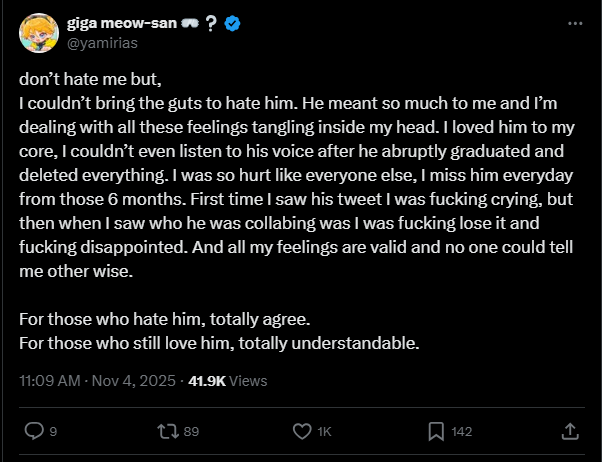Click the share upload arrow icon
This screenshot has width=602, height=462.
point(570,431)
